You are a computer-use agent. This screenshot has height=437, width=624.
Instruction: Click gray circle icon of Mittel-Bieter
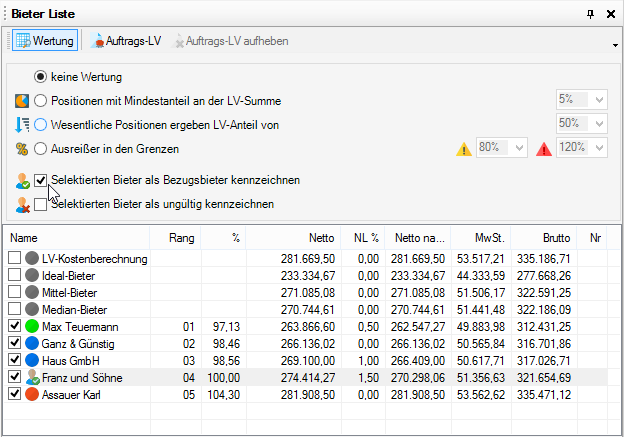(x=32, y=292)
